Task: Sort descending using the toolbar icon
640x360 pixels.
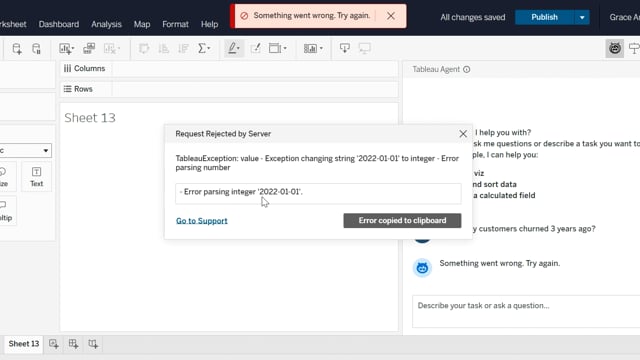Action: coord(183,49)
